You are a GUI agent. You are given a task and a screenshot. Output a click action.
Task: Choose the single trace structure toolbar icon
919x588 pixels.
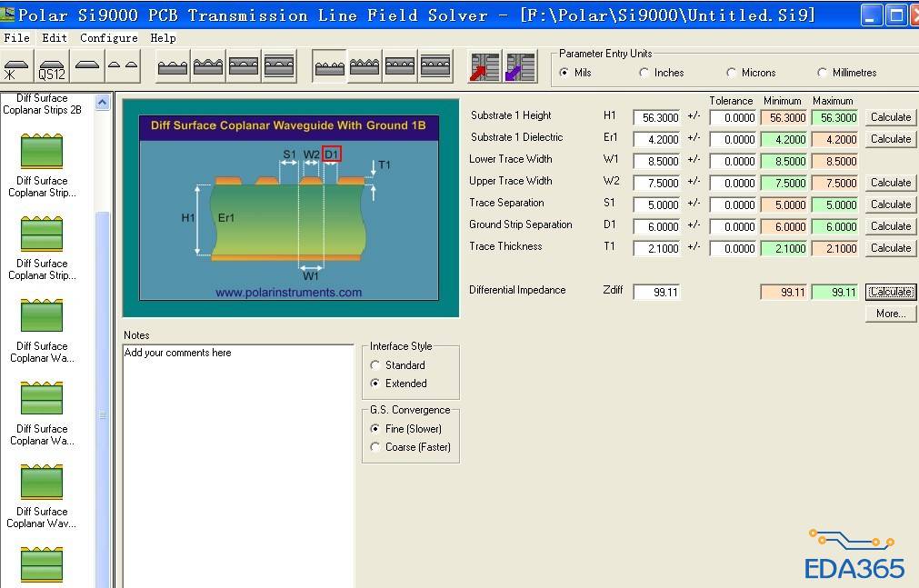pyautogui.click(x=86, y=66)
